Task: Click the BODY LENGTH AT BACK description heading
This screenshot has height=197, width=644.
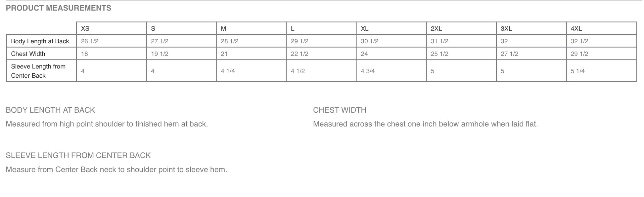Action: [x=50, y=110]
